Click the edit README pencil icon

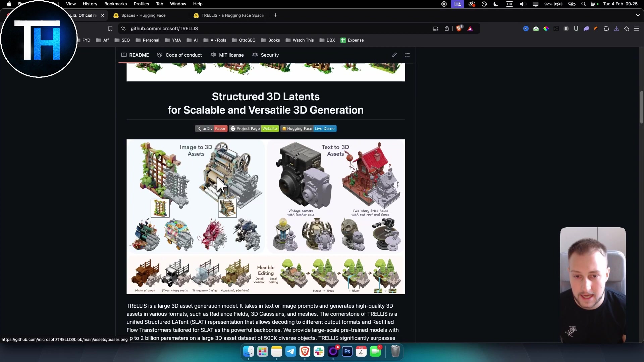tap(394, 55)
